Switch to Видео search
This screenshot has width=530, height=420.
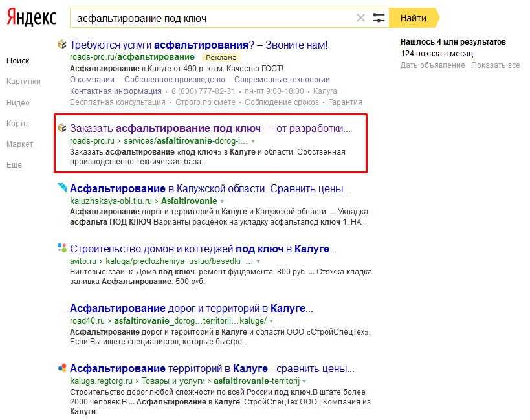tap(18, 103)
